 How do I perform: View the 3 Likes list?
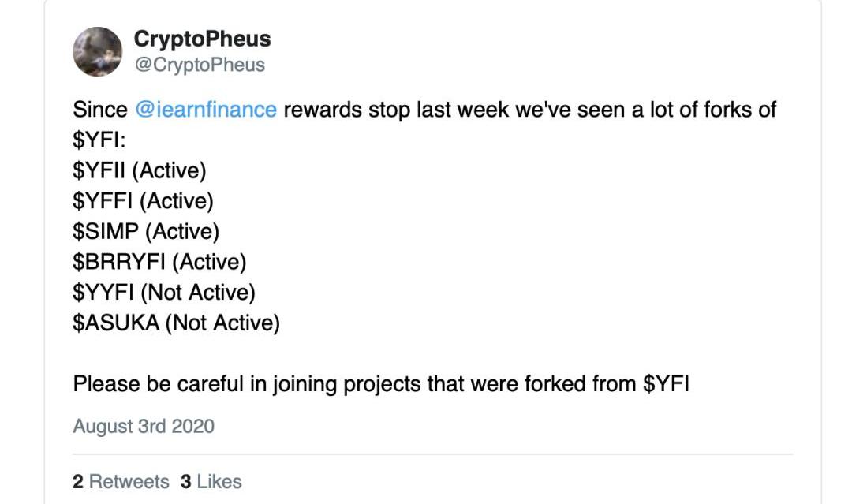(211, 481)
